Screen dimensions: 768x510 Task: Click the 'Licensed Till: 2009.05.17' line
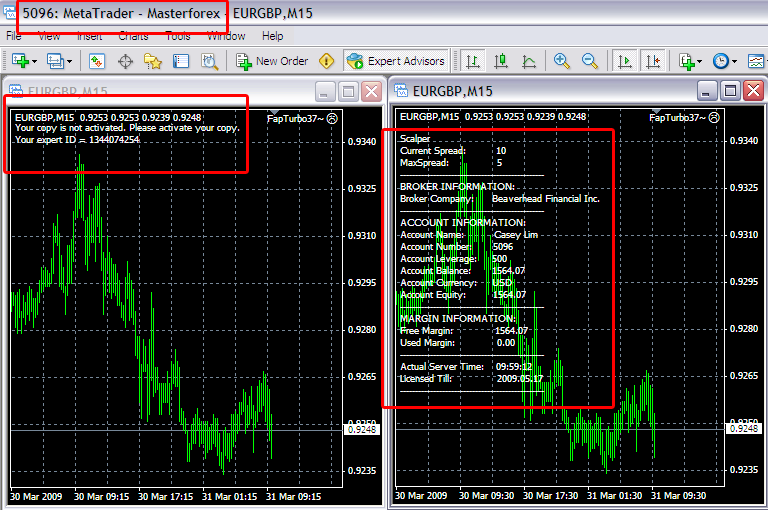click(472, 378)
